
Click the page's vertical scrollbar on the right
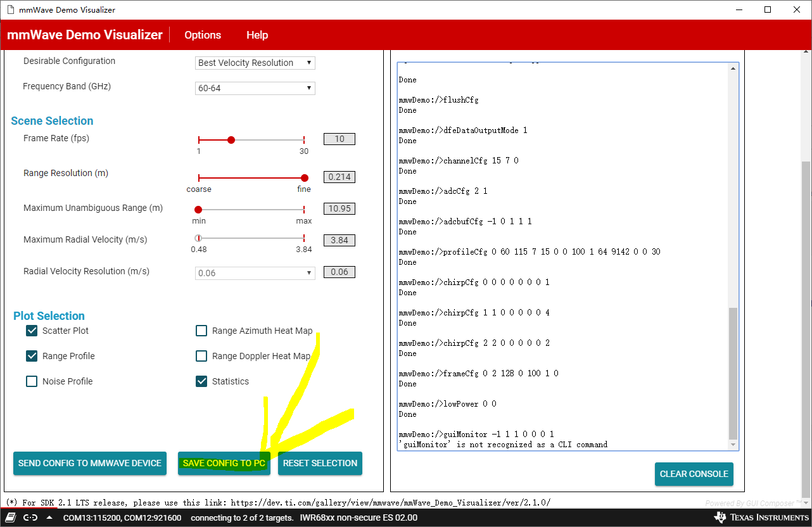click(x=806, y=329)
